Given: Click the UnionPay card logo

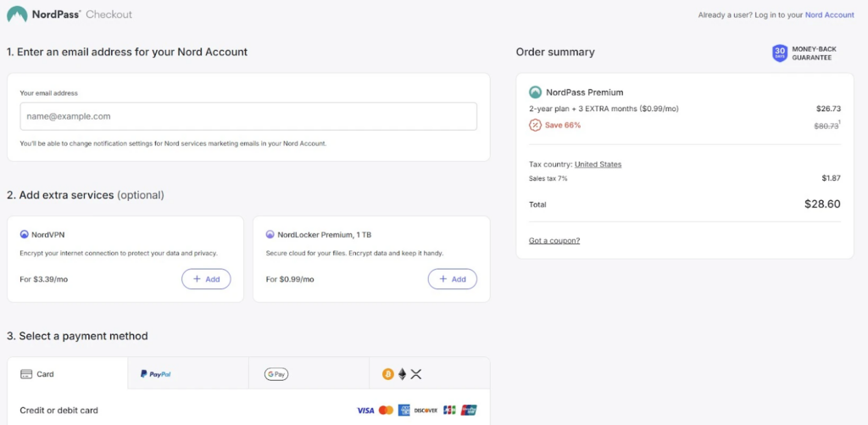Looking at the screenshot, I should click(x=468, y=411).
